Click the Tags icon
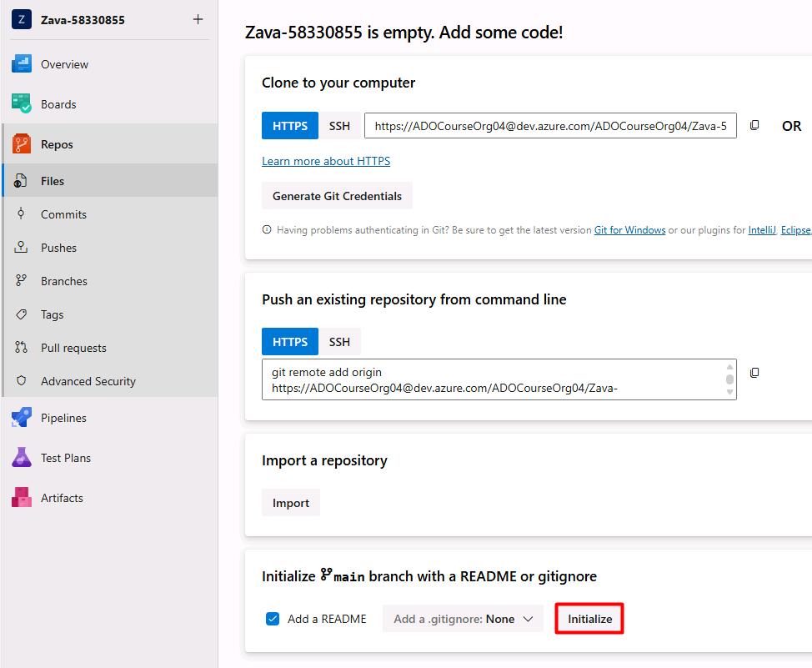This screenshot has width=812, height=668. (x=21, y=314)
